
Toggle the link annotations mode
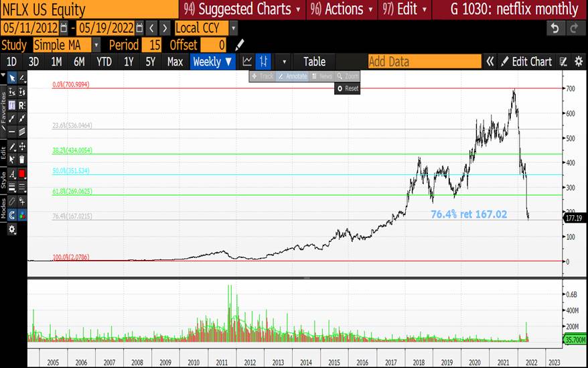tap(12, 201)
